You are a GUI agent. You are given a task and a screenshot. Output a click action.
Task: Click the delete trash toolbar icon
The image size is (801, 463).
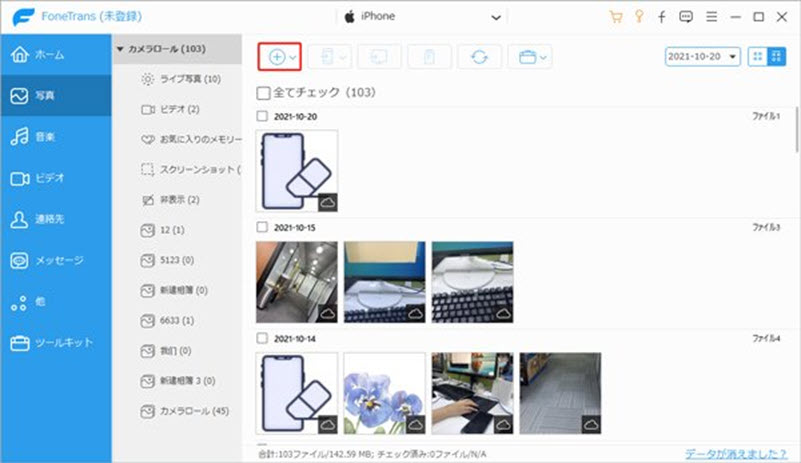point(429,57)
